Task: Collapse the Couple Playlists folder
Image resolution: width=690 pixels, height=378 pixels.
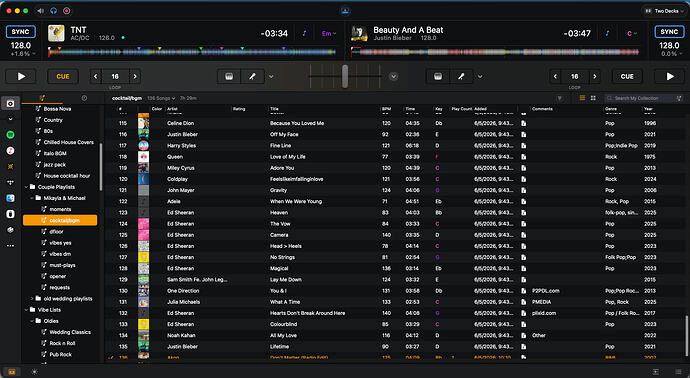Action: pyautogui.click(x=26, y=187)
